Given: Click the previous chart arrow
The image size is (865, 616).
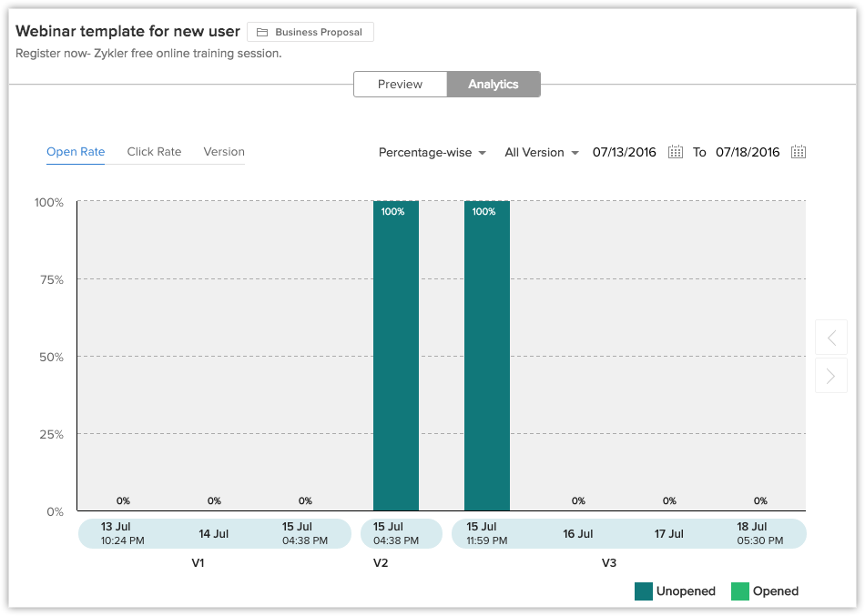Looking at the screenshot, I should click(830, 338).
